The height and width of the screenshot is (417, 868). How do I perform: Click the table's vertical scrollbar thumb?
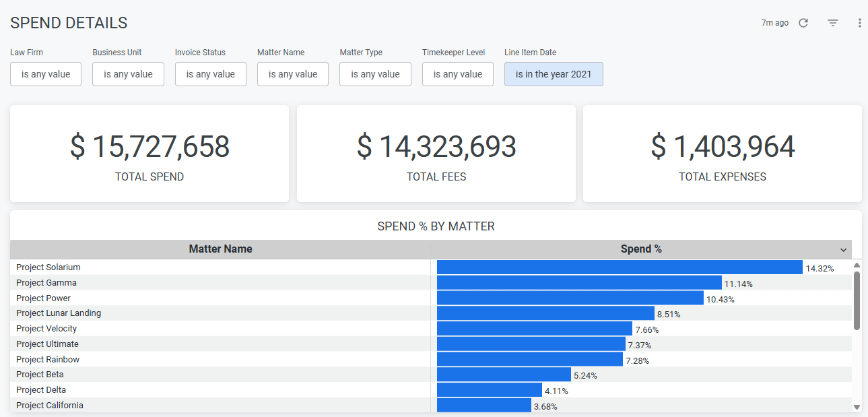coord(857,300)
